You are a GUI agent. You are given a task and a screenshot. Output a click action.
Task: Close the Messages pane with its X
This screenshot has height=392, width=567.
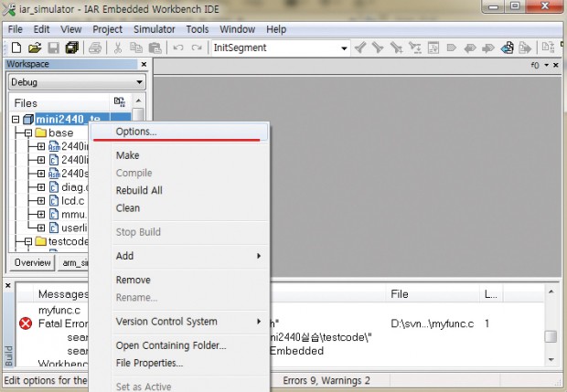(x=8, y=285)
